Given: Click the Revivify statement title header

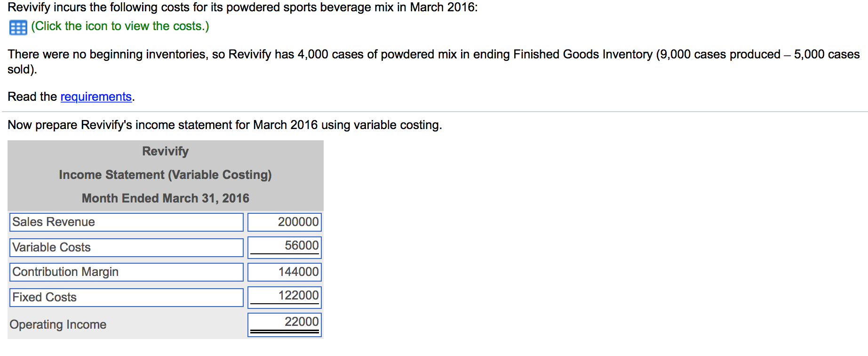Looking at the screenshot, I should coord(165,152).
